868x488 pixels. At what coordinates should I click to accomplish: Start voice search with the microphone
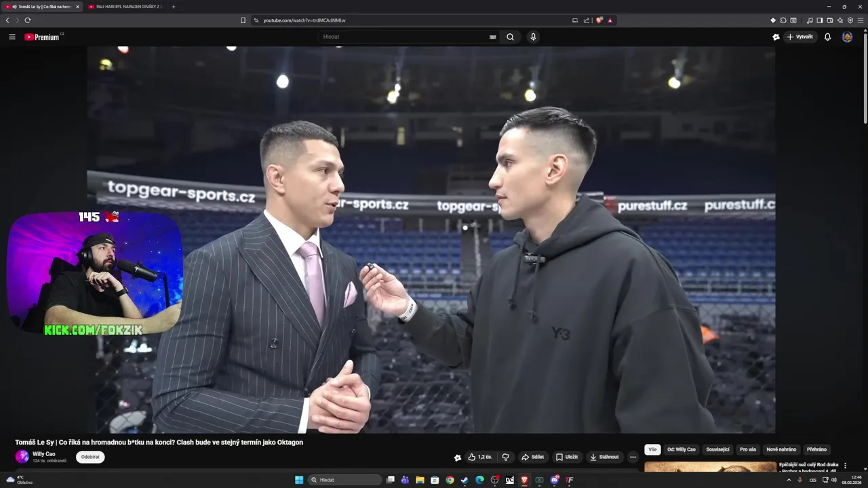533,37
